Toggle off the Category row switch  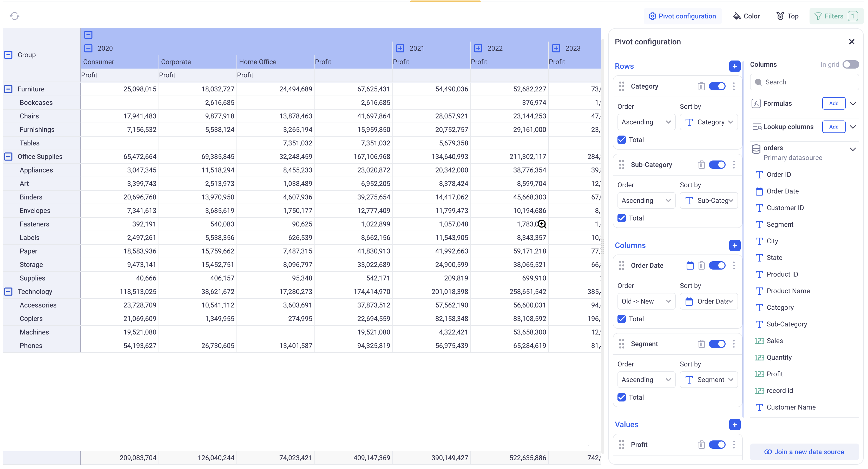point(717,86)
